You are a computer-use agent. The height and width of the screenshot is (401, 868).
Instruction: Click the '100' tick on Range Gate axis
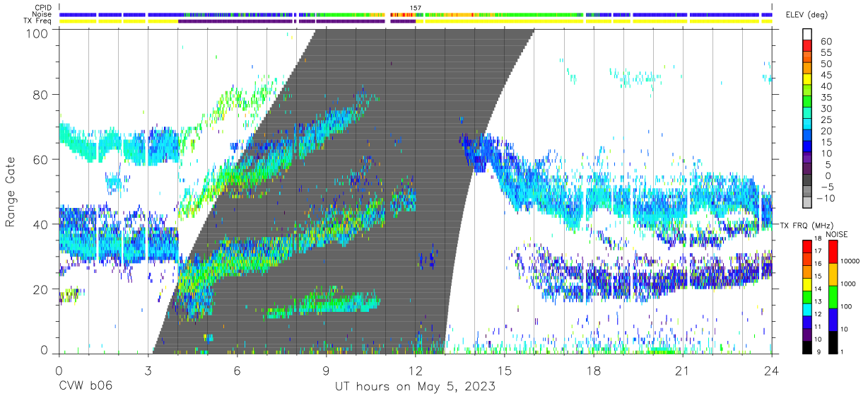[36, 33]
